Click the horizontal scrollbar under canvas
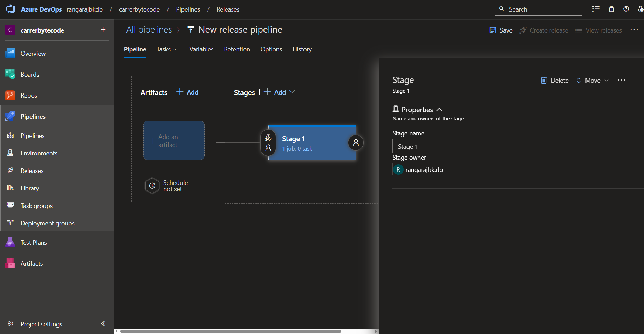Screen dimensions: 644x334 click(231, 331)
